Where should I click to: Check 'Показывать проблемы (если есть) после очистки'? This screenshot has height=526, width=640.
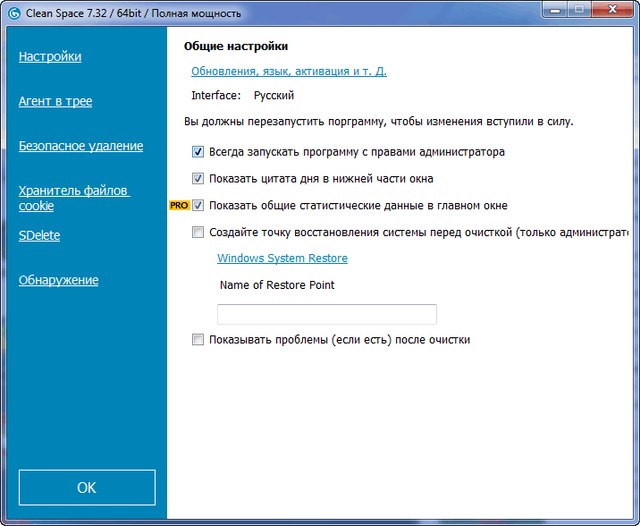tap(197, 340)
